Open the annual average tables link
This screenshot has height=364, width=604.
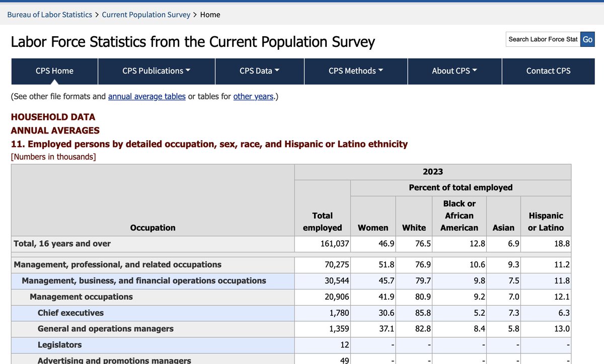147,96
